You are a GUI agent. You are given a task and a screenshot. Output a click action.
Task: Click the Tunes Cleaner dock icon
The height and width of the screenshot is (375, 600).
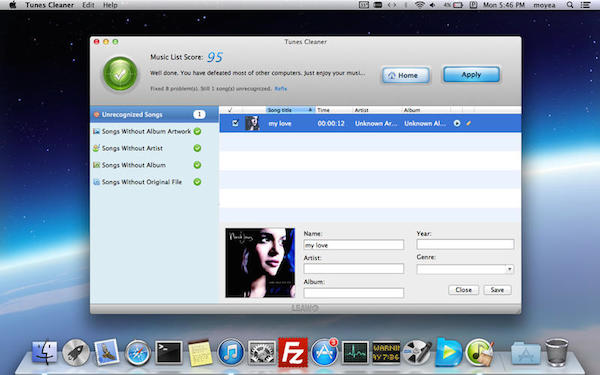pos(479,352)
